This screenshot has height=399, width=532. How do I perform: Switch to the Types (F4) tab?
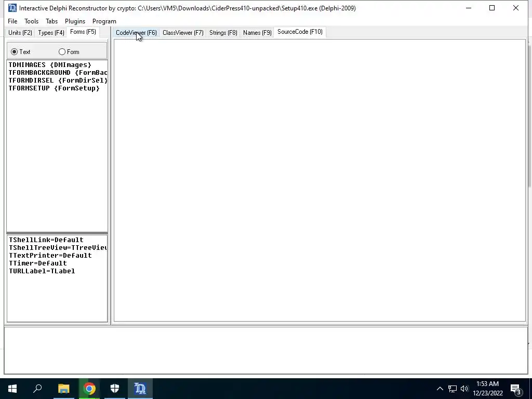click(51, 33)
